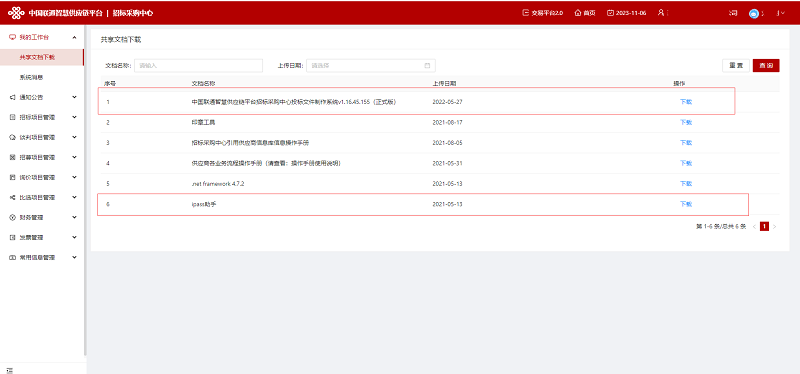Expand the 谈判项目管理 chevron
This screenshot has height=374, width=800.
click(74, 137)
